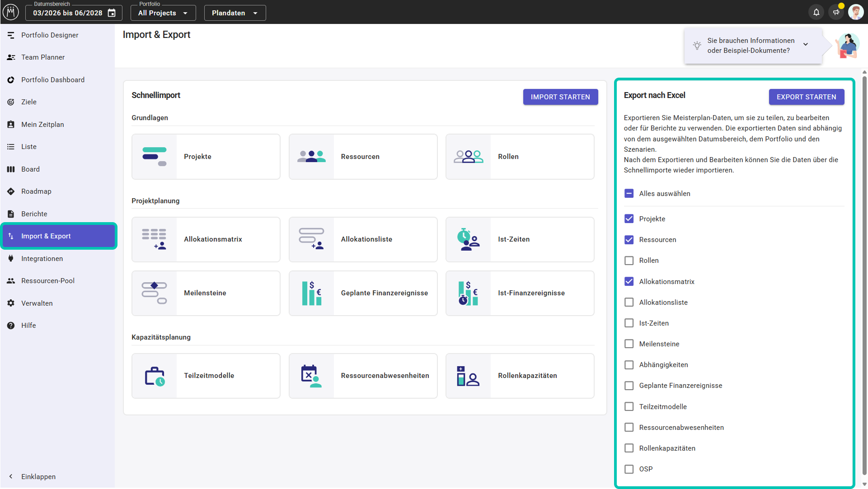Select the Rollen quick import card
This screenshot has height=489, width=868.
tap(520, 157)
